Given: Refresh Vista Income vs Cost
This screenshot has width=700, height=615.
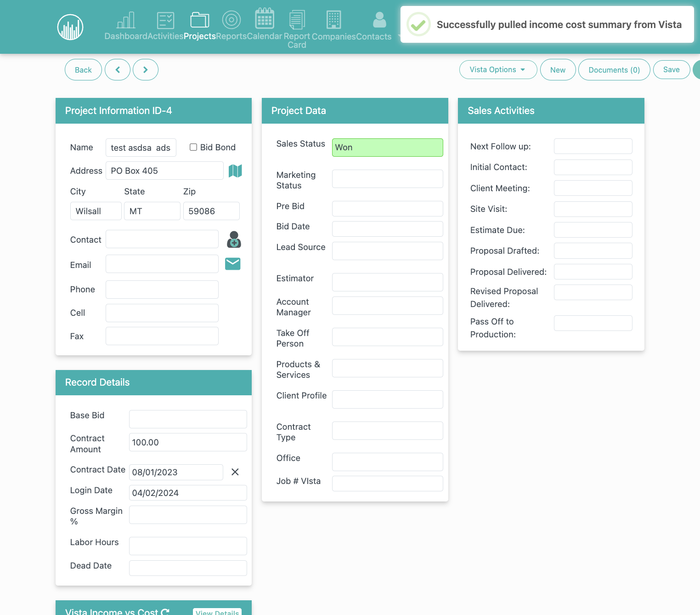Looking at the screenshot, I should click(x=165, y=612).
